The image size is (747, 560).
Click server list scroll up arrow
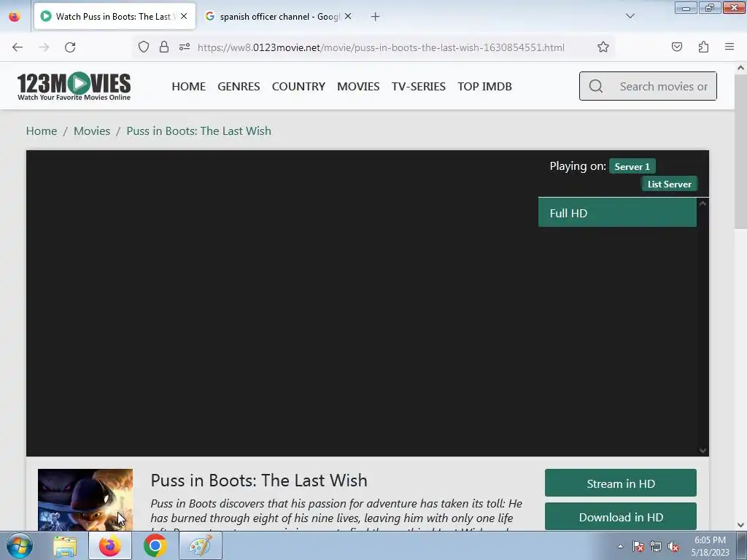[703, 204]
